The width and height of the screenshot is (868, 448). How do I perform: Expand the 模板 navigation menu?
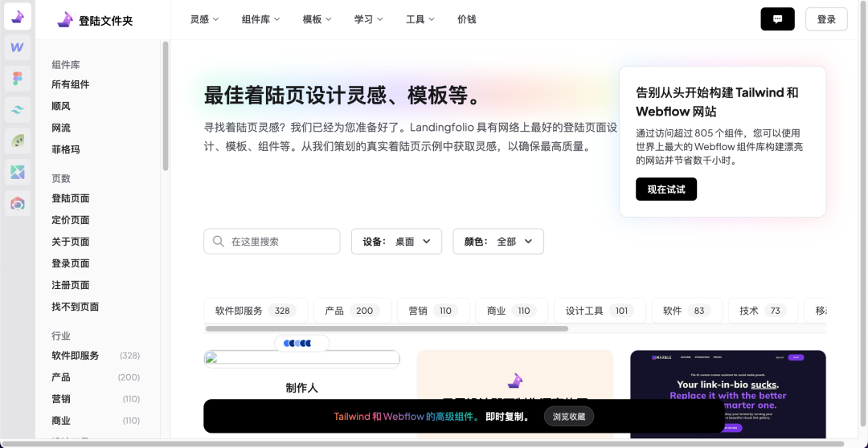pos(317,19)
